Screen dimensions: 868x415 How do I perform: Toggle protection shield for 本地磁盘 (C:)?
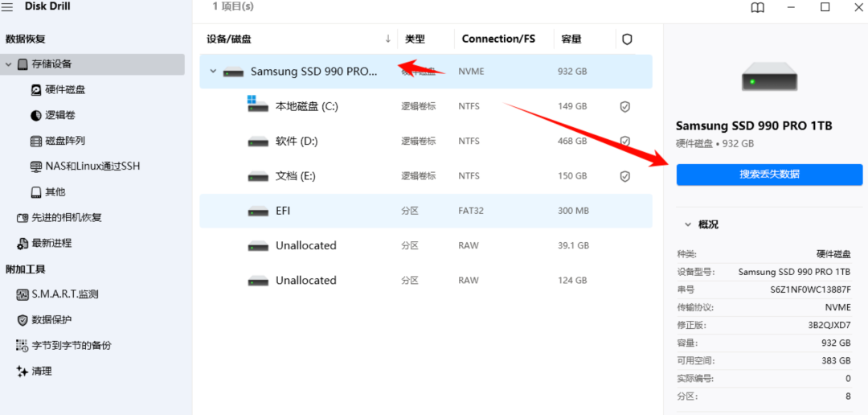[x=625, y=106]
